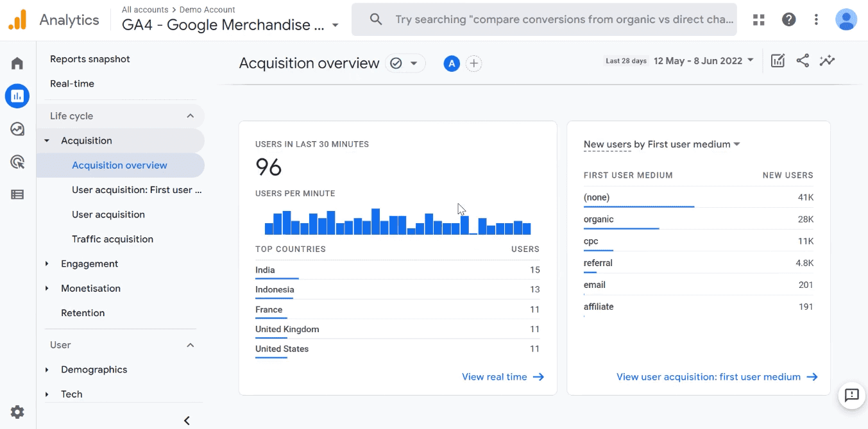Open the feedback chat icon

point(852,395)
